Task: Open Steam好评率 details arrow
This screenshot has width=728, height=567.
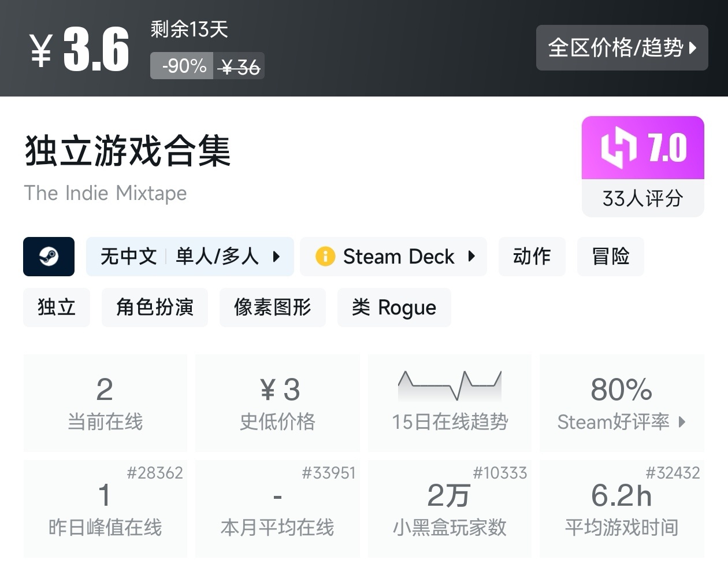Action: [x=682, y=422]
